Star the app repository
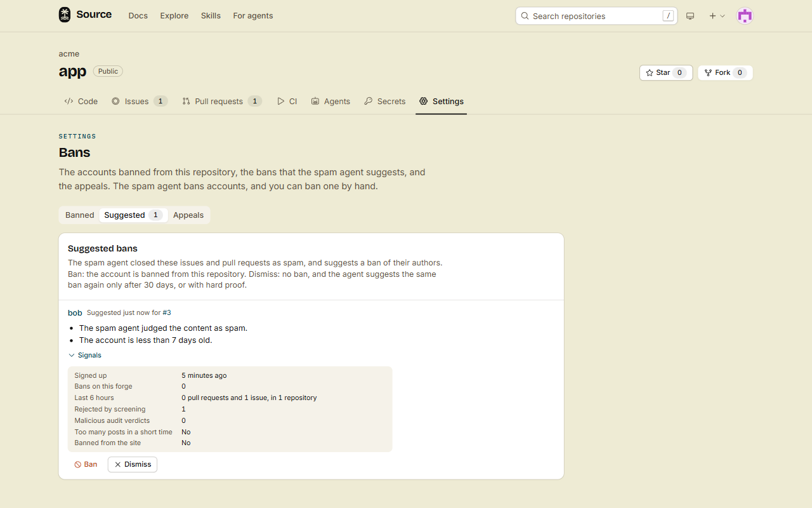The height and width of the screenshot is (508, 812). tap(666, 72)
